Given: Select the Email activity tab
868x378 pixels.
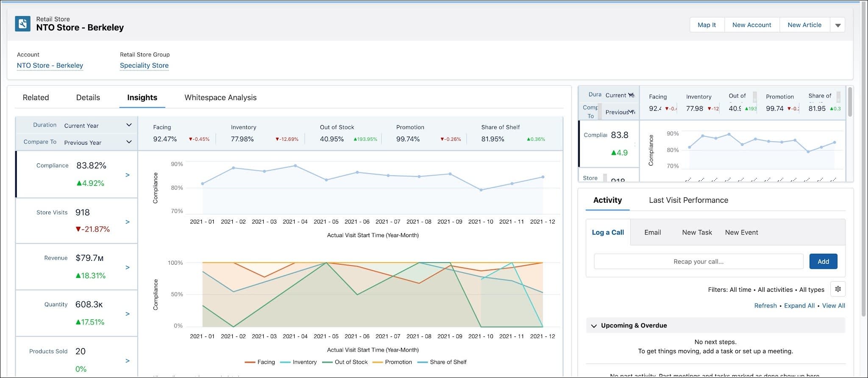Looking at the screenshot, I should click(652, 232).
